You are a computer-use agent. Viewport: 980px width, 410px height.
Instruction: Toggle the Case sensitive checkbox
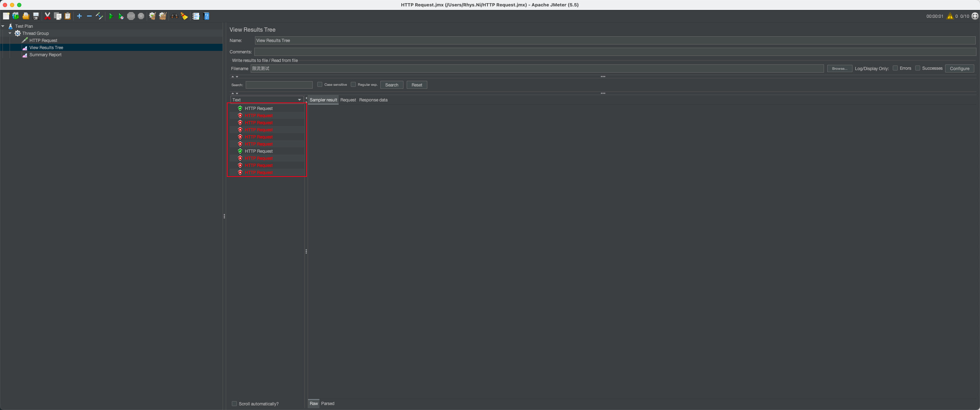(x=319, y=84)
